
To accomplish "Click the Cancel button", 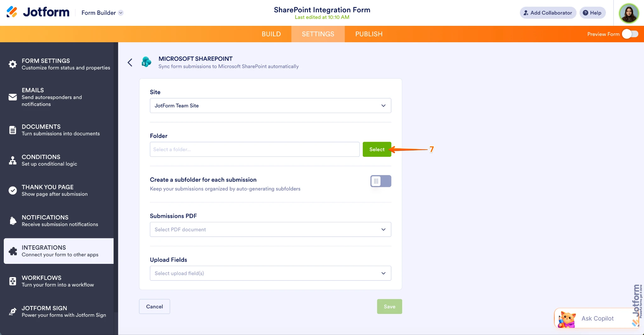I will (x=154, y=306).
